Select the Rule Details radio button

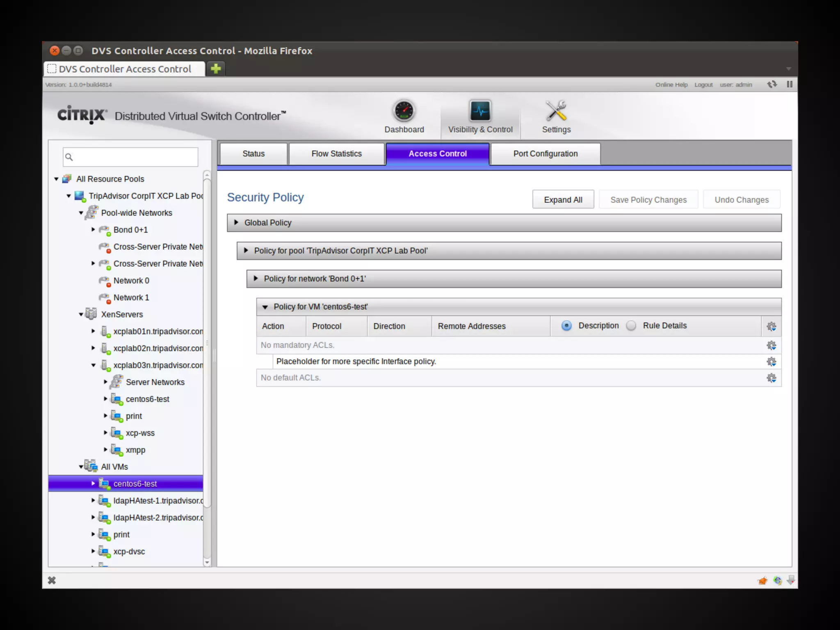tap(631, 326)
